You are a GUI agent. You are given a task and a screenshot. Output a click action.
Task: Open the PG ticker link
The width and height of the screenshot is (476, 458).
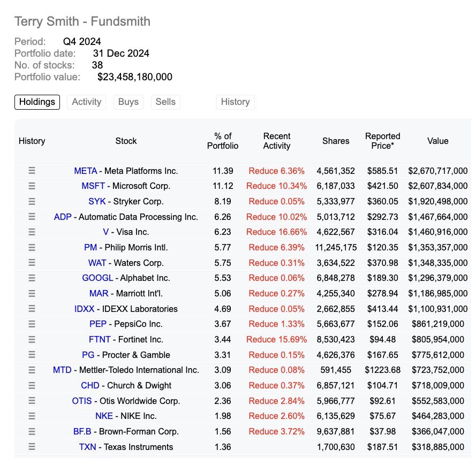(x=88, y=355)
